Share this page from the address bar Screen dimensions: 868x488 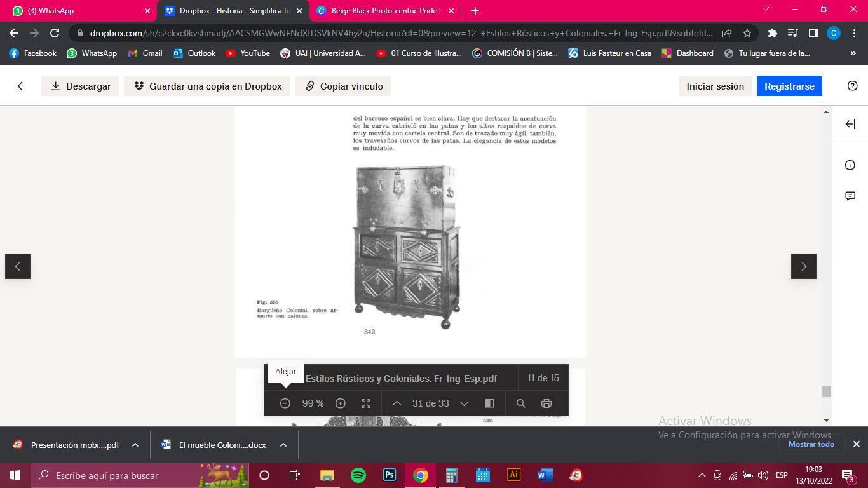727,33
